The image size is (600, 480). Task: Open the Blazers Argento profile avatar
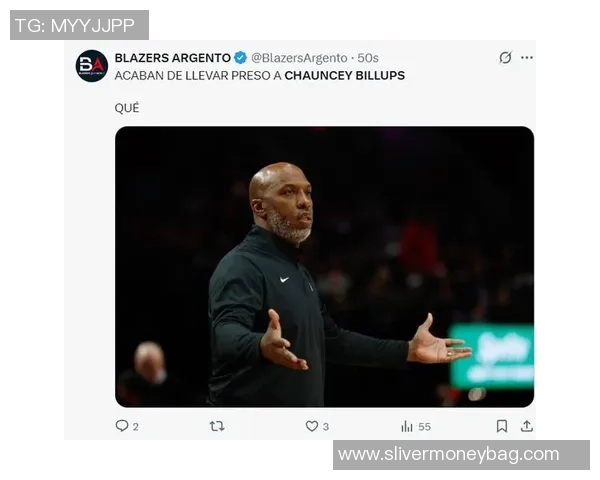point(92,66)
